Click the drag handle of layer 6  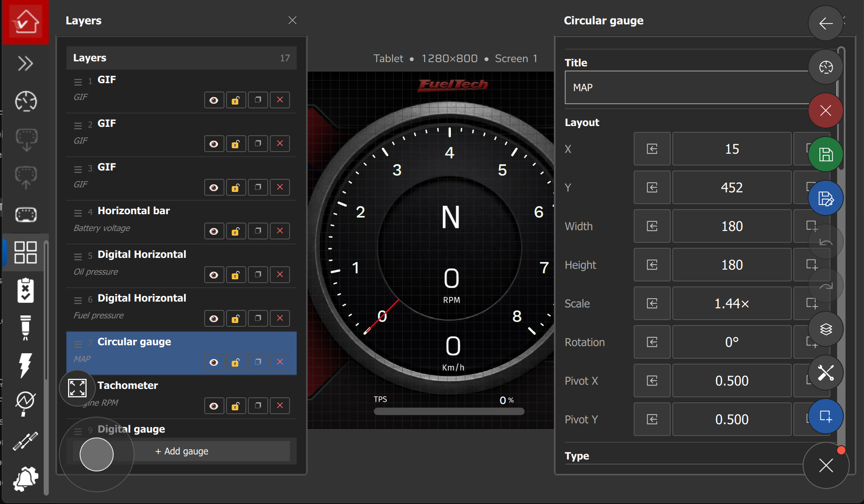pyautogui.click(x=78, y=300)
